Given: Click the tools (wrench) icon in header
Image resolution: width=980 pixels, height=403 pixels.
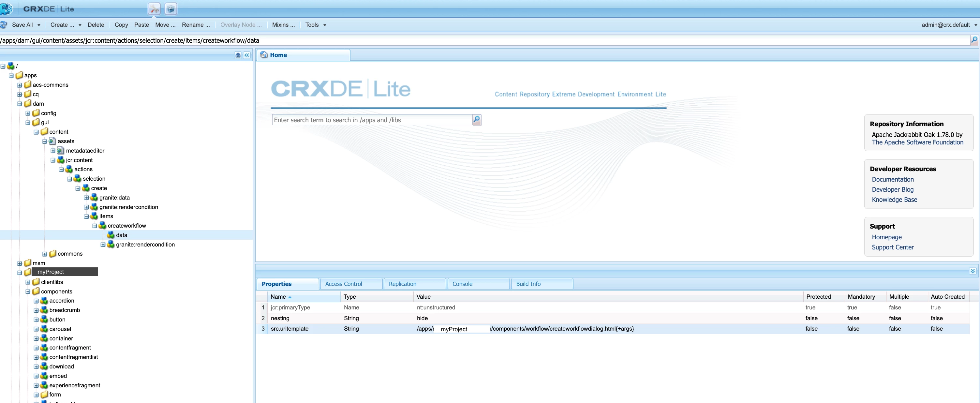Looking at the screenshot, I should coord(154,9).
